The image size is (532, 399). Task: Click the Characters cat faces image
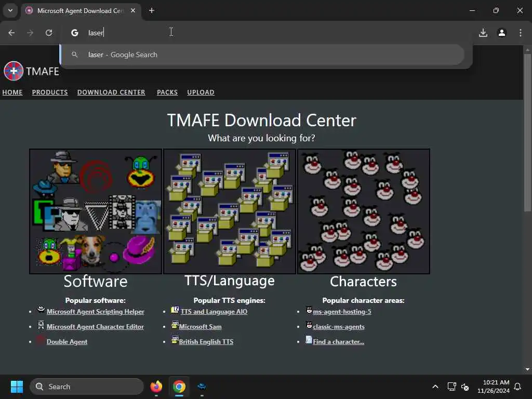coord(364,211)
